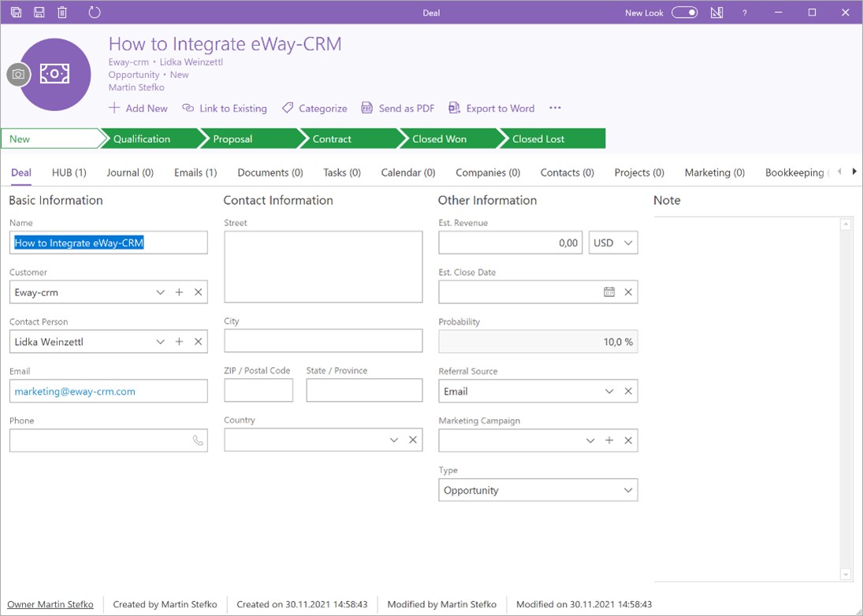
Task: Click the phone handset icon in Phone field
Action: 198,440
